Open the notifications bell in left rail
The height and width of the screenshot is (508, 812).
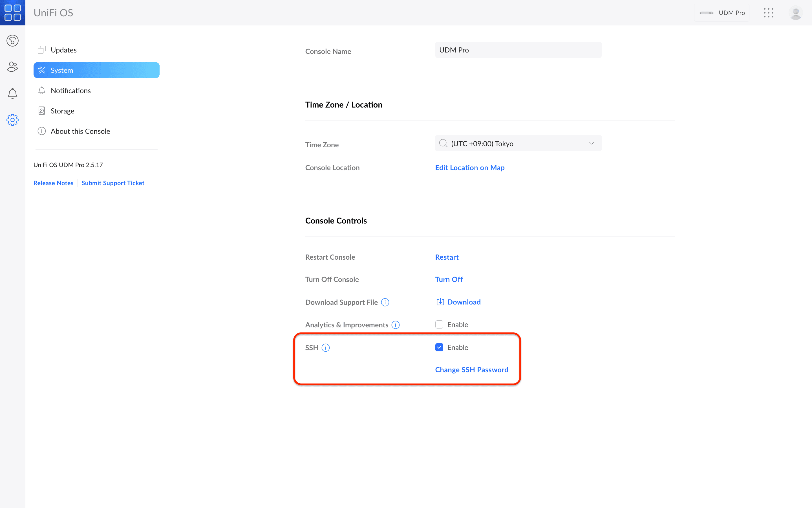pyautogui.click(x=12, y=93)
